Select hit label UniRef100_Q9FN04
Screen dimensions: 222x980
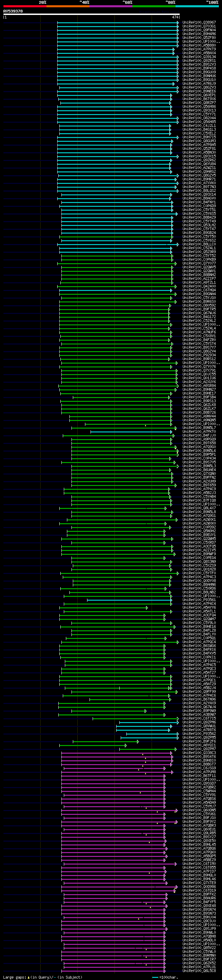pyautogui.click(x=199, y=30)
